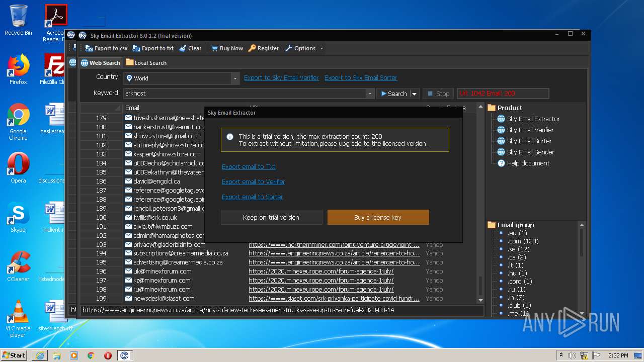The width and height of the screenshot is (644, 362).
Task: Select the .com (130) email group
Action: (523, 241)
